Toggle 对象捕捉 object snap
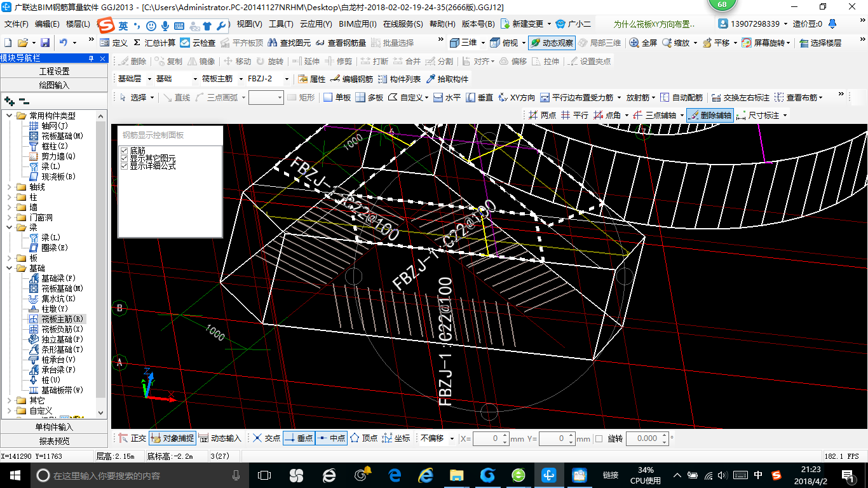Viewport: 868px width, 488px height. point(172,438)
